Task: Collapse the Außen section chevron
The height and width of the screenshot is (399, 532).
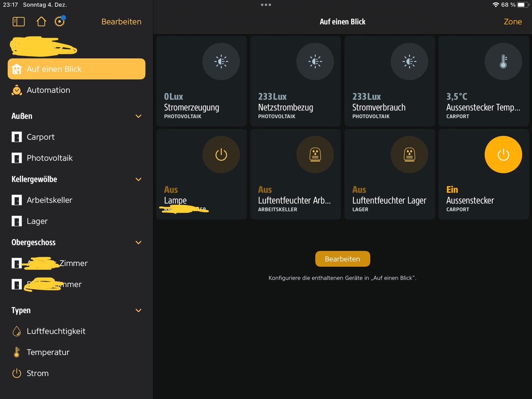Action: click(139, 116)
